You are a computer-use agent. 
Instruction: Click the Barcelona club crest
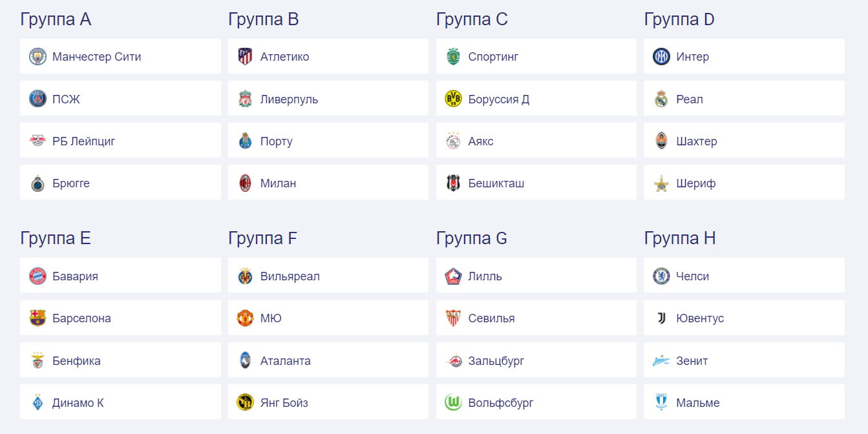pos(37,318)
